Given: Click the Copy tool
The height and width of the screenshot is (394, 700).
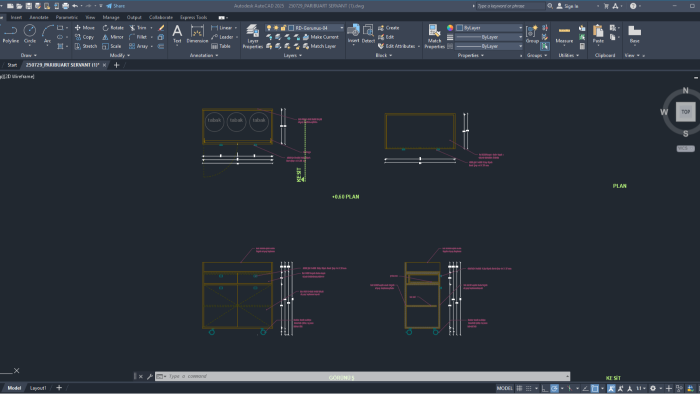Looking at the screenshot, I should 84,37.
